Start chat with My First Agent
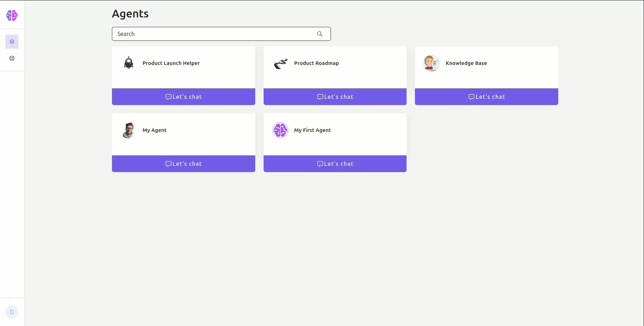The image size is (644, 326). pos(335,164)
